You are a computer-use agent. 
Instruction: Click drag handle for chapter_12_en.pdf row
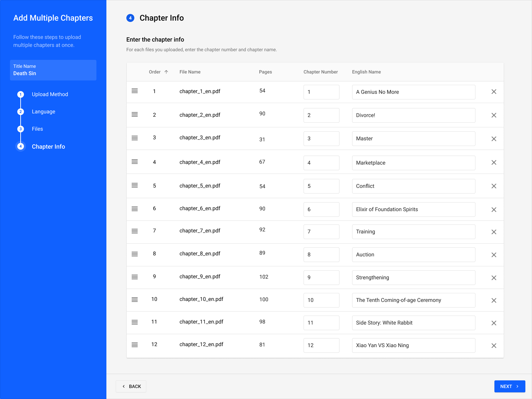coord(135,345)
